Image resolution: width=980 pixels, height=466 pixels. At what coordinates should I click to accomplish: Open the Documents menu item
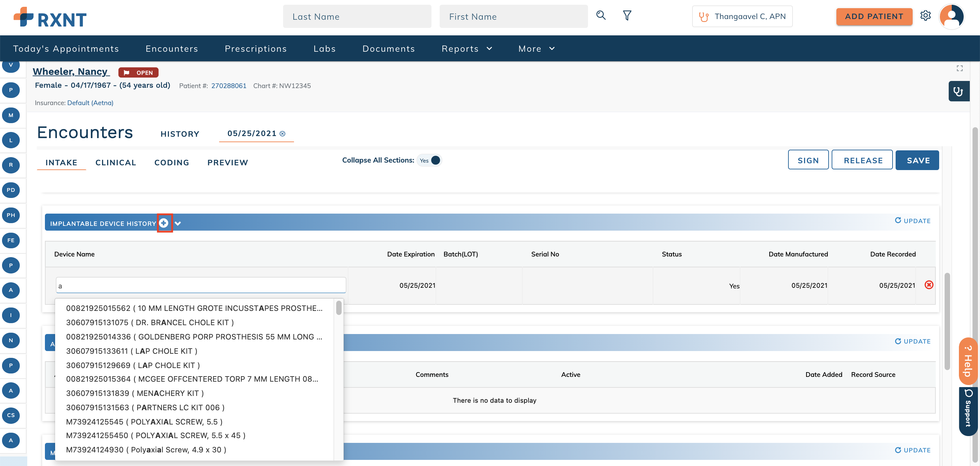click(x=388, y=49)
